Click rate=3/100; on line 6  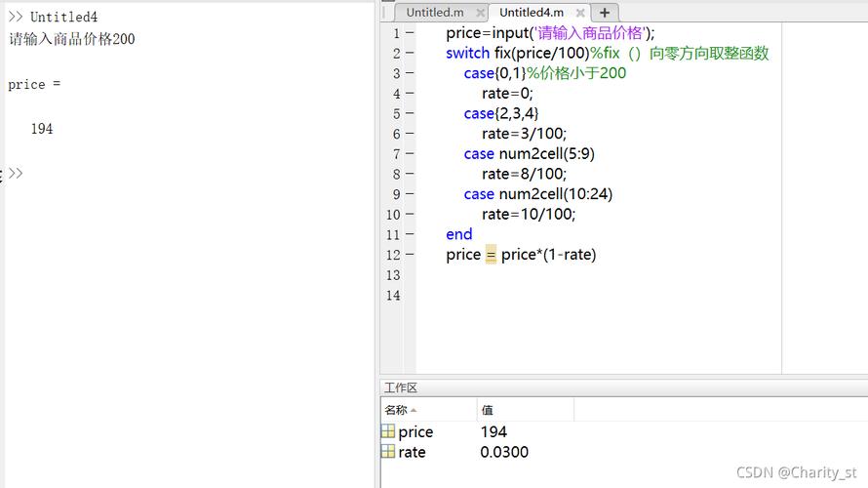pos(525,134)
